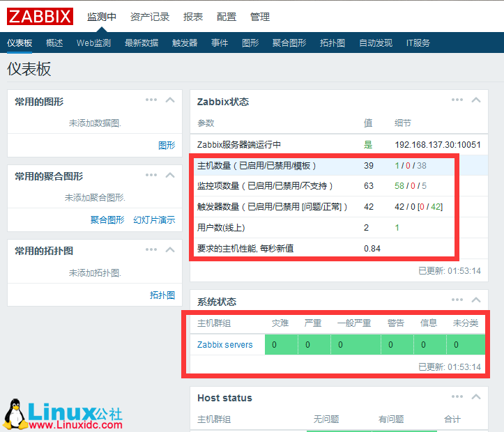The image size is (504, 432).
Task: Open the Zabbix servers host group link
Action: click(225, 345)
